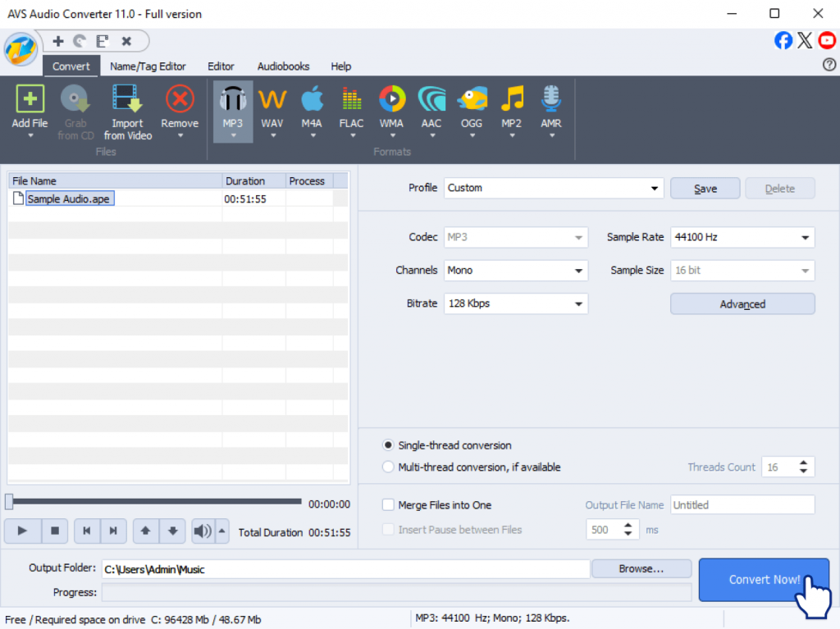This screenshot has height=629, width=840.
Task: Skip to next track
Action: [113, 531]
